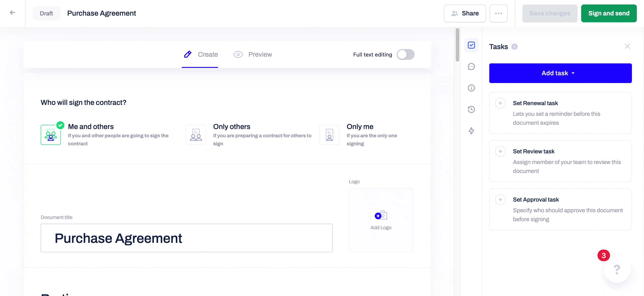Click the Info icon in sidebar
644x296 pixels.
(x=472, y=87)
